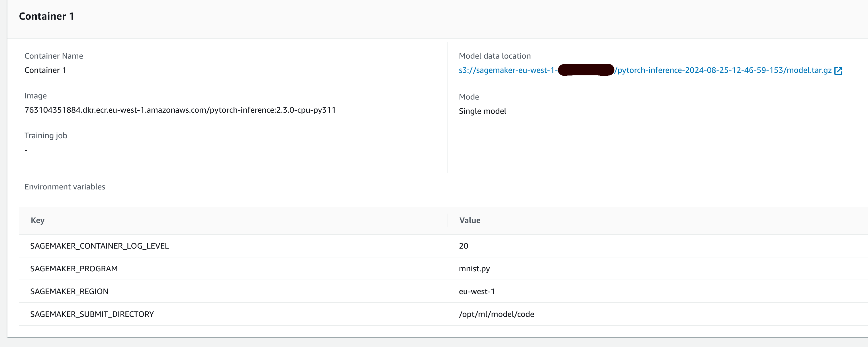Click the Single model mode value
This screenshot has width=868, height=347.
click(482, 111)
